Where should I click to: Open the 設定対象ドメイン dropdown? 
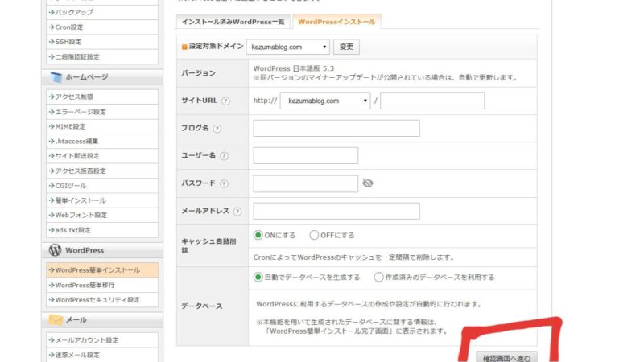pyautogui.click(x=288, y=47)
